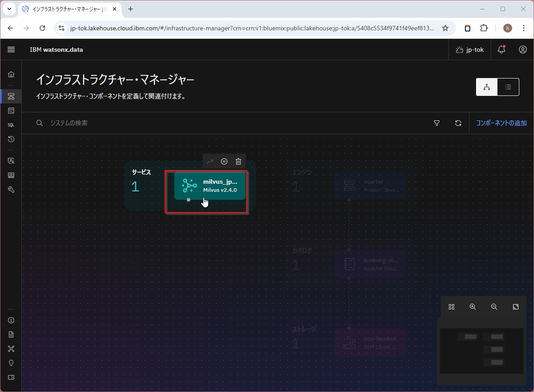
Task: Refresh the infrastructure canvas
Action: 458,123
